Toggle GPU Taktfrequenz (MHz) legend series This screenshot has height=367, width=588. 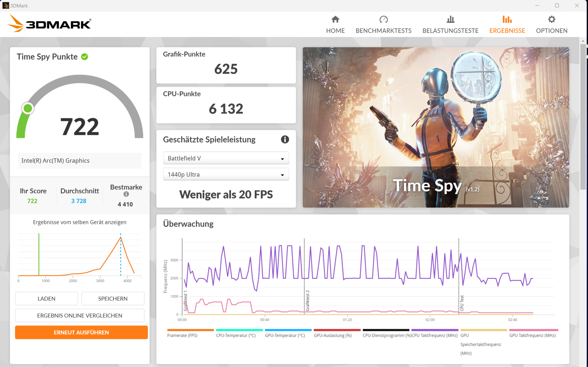[532, 335]
